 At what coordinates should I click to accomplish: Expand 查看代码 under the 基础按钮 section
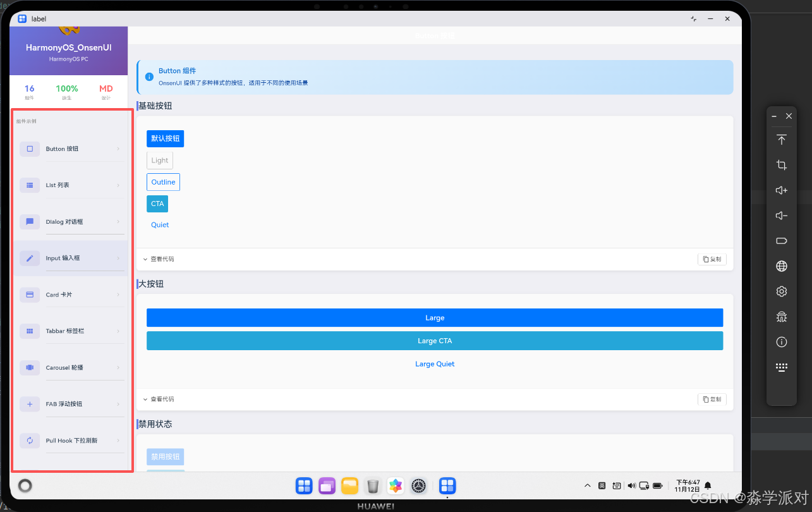[158, 259]
